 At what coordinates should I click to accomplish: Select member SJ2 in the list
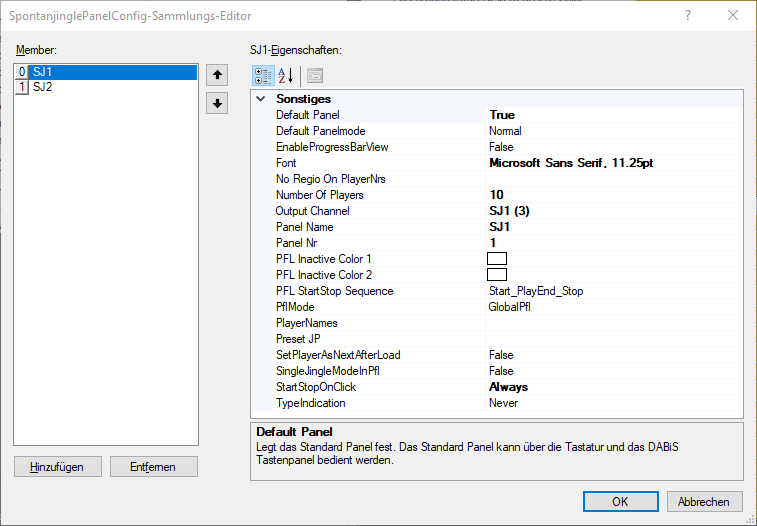click(x=106, y=87)
